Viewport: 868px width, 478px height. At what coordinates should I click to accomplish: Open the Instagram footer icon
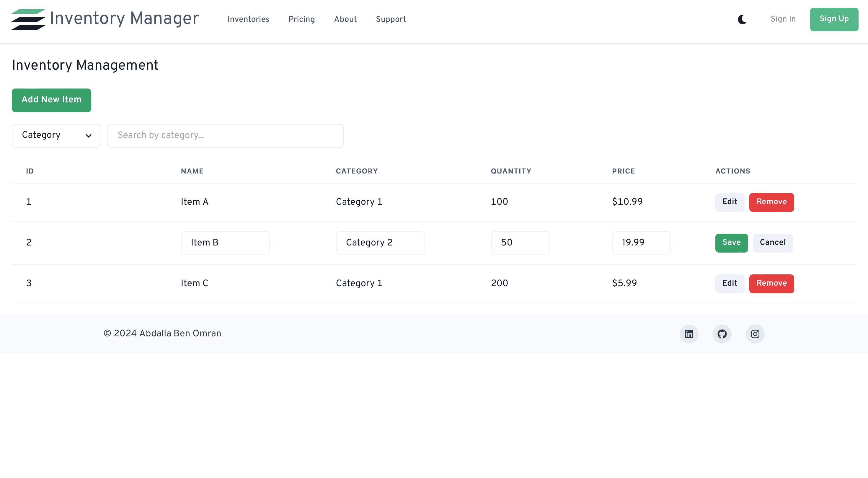(x=755, y=334)
